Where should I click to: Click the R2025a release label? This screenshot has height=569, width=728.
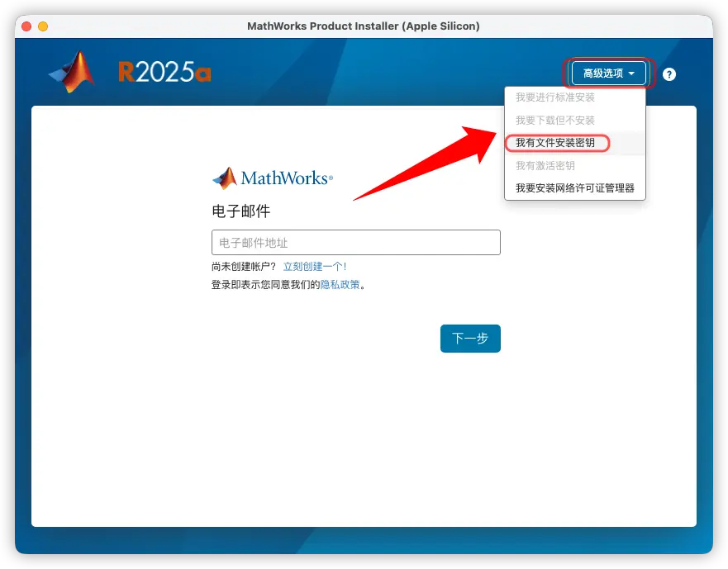tap(164, 73)
